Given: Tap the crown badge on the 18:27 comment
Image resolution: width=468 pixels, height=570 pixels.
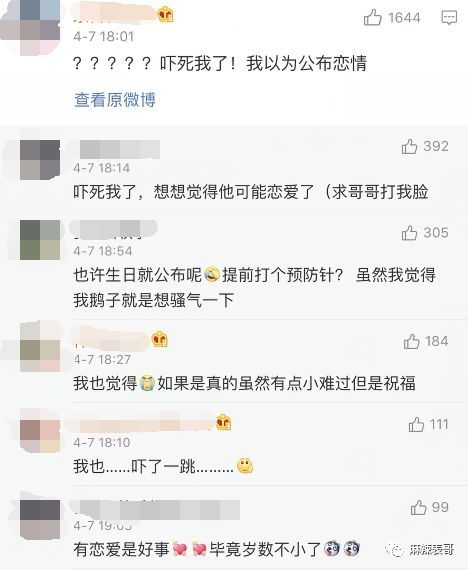Looking at the screenshot, I should 160,339.
